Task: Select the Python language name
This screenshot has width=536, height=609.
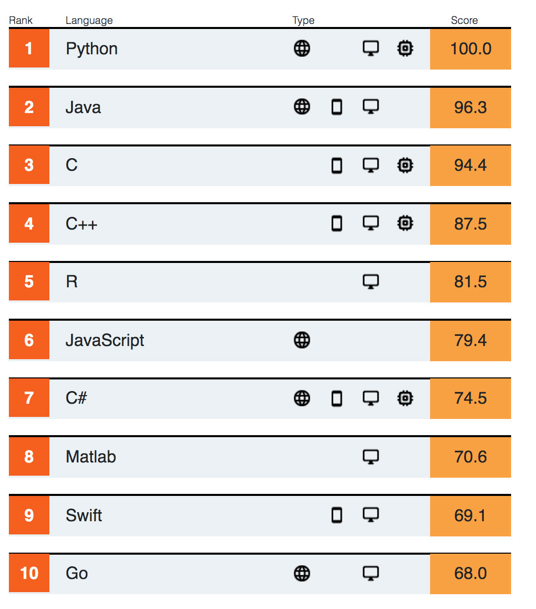Action: (92, 49)
